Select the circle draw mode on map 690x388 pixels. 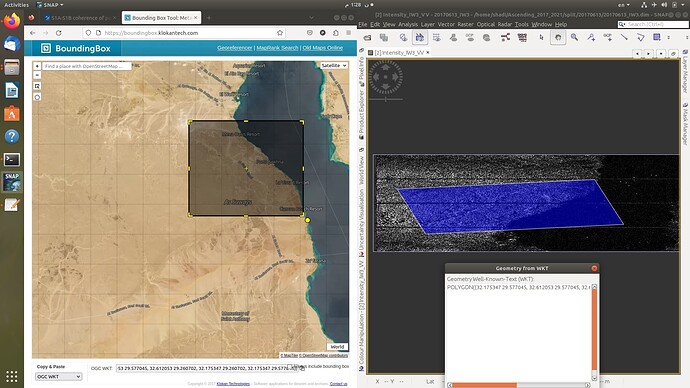tap(37, 97)
